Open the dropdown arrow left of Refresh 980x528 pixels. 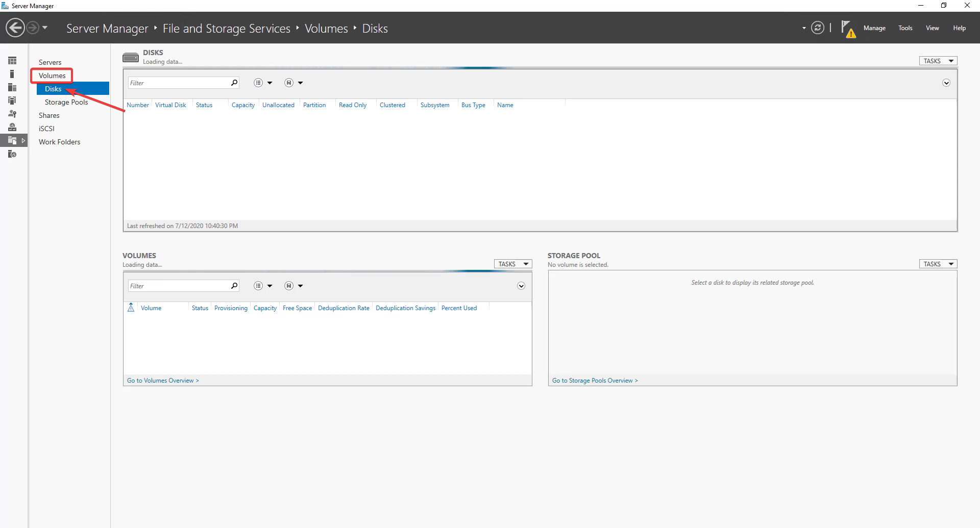[804, 28]
